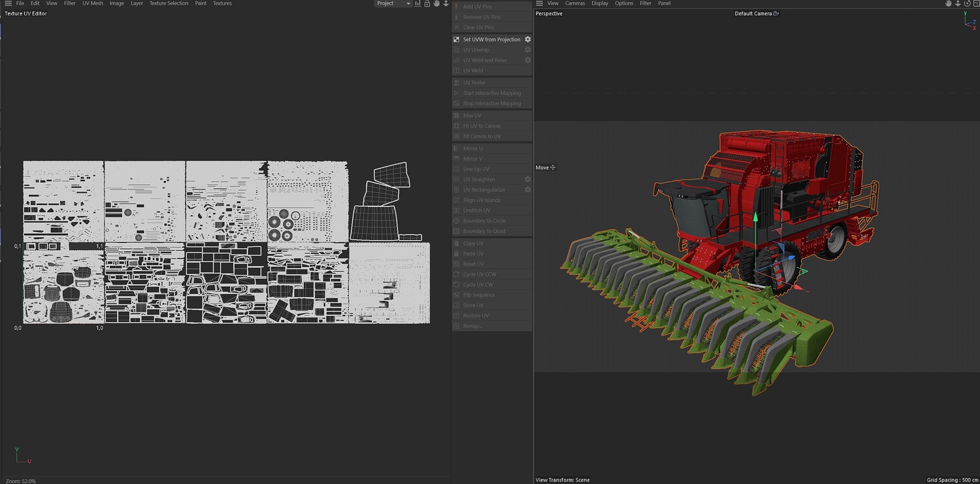980x484 pixels.
Task: Open the viewport hamburger menu
Action: (x=539, y=3)
